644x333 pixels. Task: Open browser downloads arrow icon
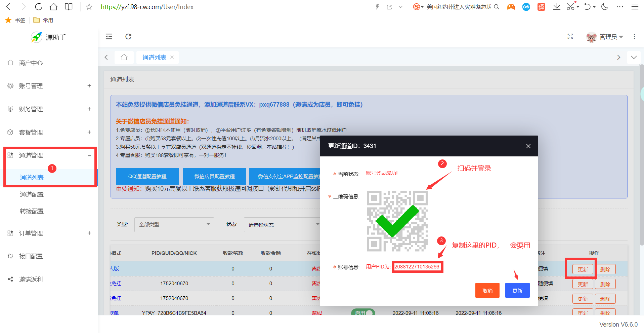557,7
